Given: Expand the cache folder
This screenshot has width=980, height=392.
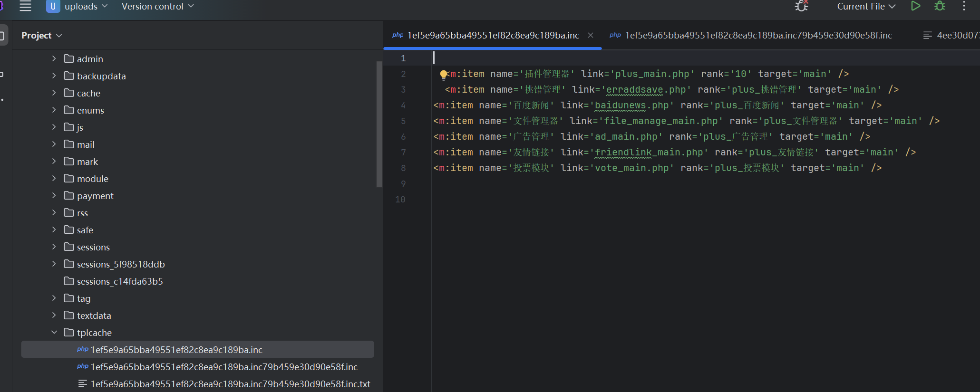Looking at the screenshot, I should coord(54,93).
